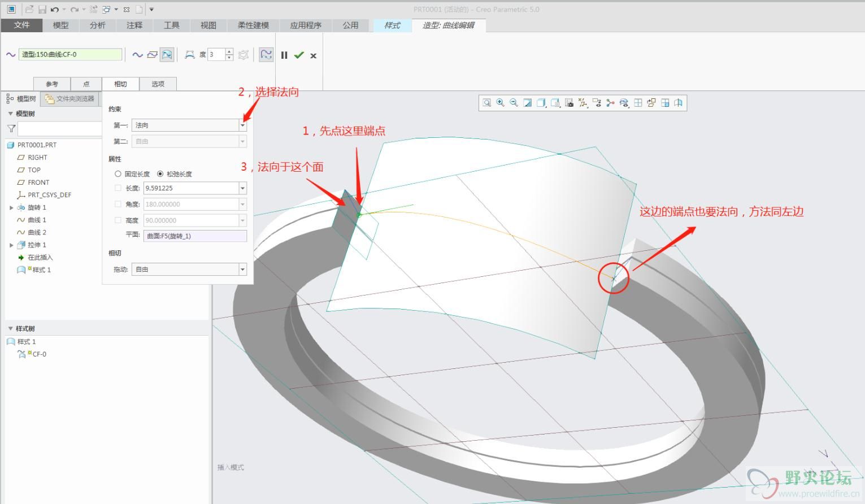Click the four-view grid layout icon
This screenshot has height=504, width=865.
(638, 103)
